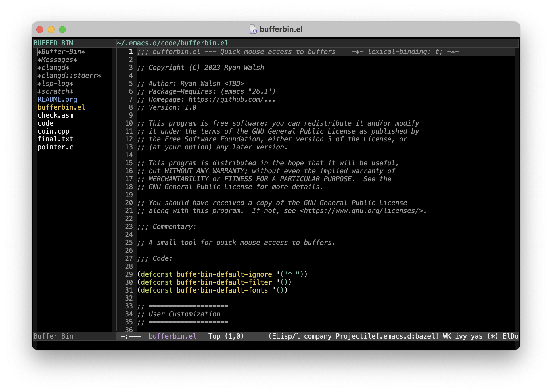
Task: Switch to check.asm buffer
Action: 55,115
